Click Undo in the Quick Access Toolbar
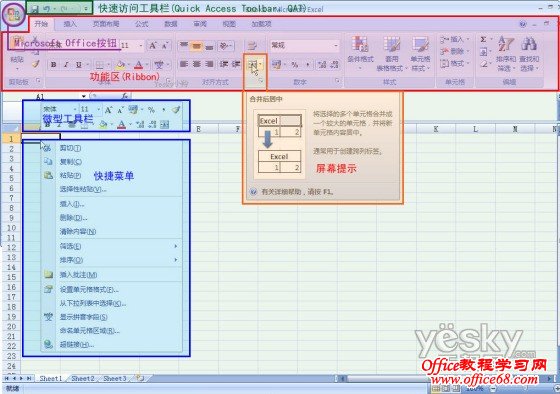Viewport: 560px width, 394px height. [46, 8]
